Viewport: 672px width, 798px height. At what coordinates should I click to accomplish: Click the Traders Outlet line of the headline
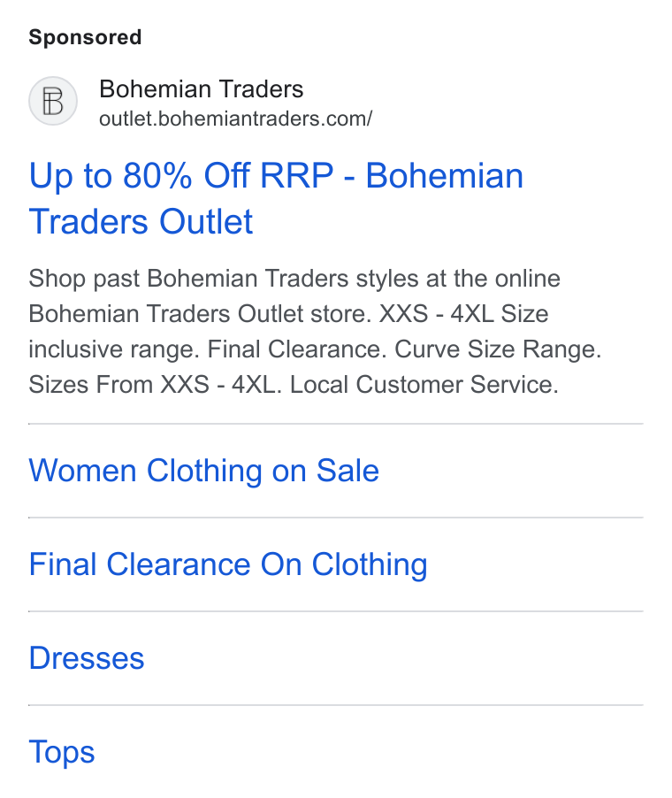pyautogui.click(x=141, y=222)
